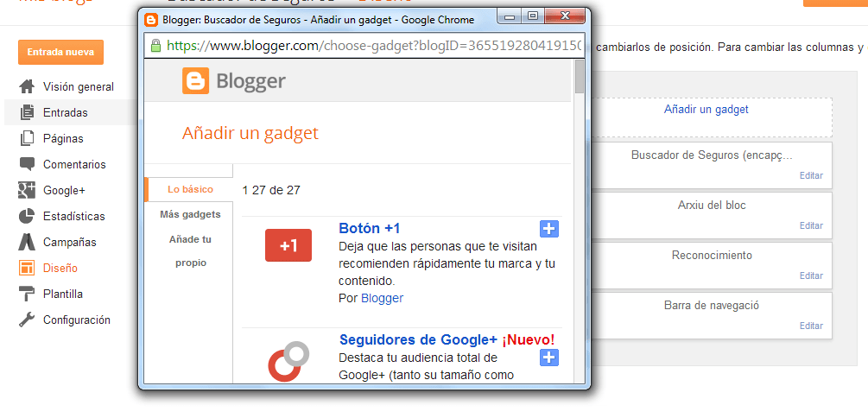Viewport: 868px width, 418px height.
Task: Open Configuración section
Action: click(76, 320)
